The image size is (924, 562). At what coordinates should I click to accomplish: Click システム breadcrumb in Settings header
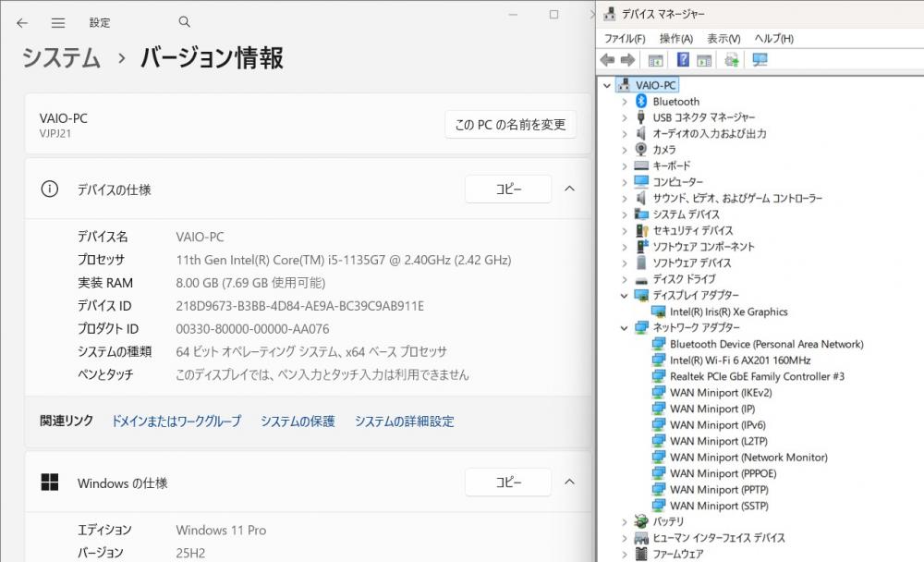pos(61,58)
